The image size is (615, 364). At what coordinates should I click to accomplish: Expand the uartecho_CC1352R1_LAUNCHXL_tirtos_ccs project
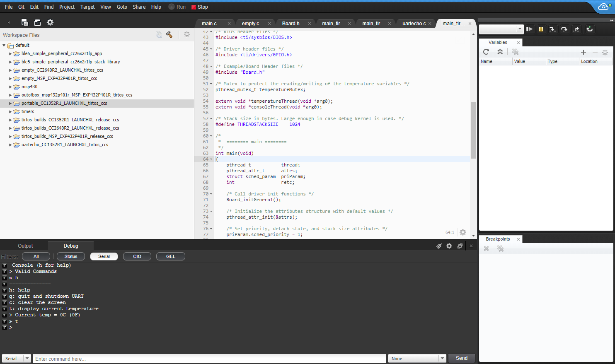click(10, 145)
